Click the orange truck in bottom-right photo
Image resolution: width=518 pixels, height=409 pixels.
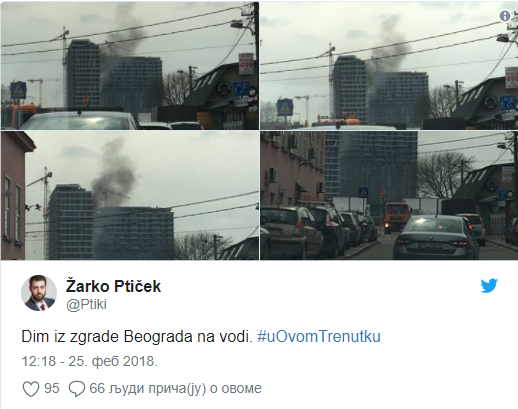pyautogui.click(x=397, y=217)
